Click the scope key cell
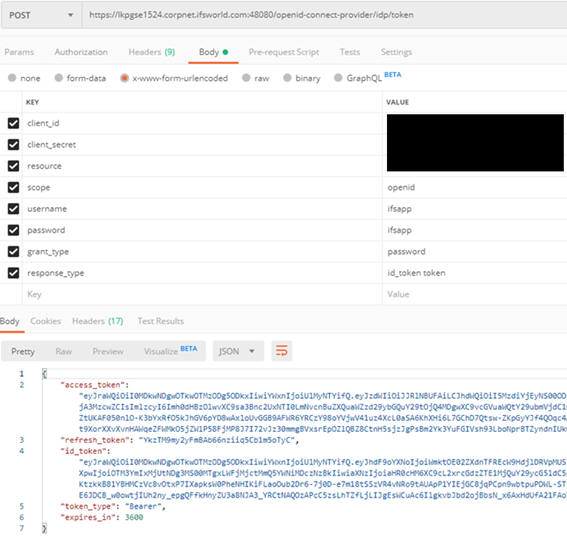The image size is (567, 538). (202, 187)
